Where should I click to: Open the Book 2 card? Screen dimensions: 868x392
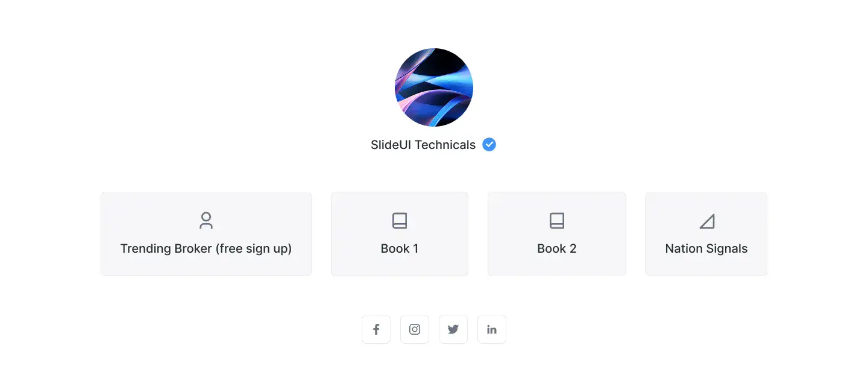tap(557, 234)
